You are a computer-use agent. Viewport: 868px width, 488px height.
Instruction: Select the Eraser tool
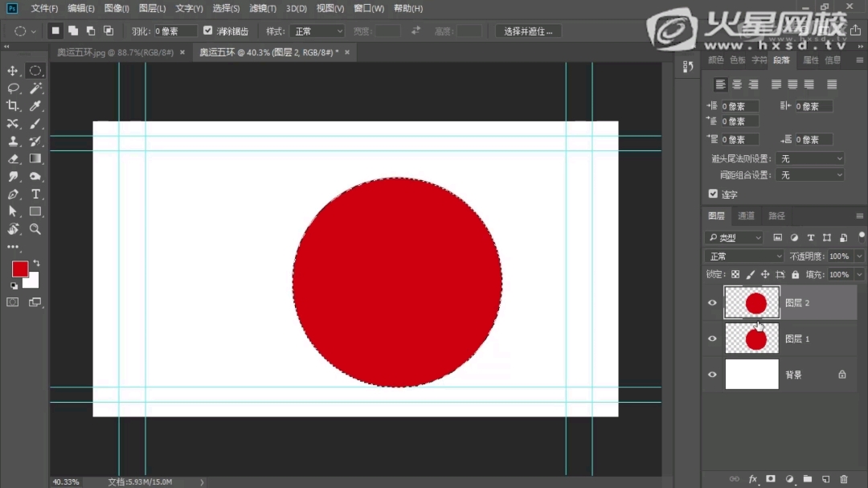tap(13, 159)
